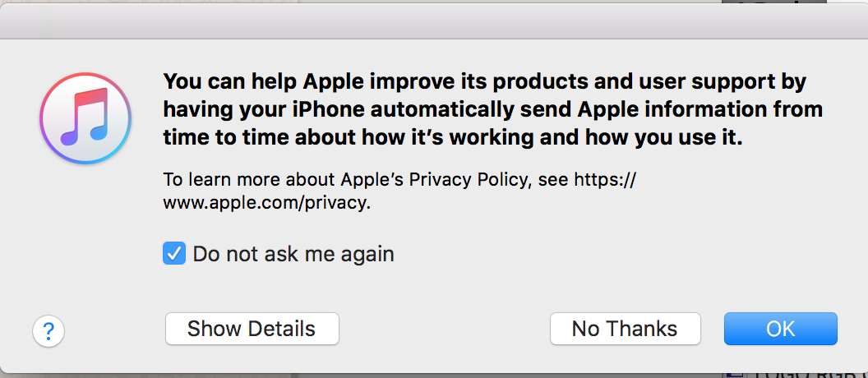Choose No Thanks to skip sending information
This screenshot has height=378, width=868.
pyautogui.click(x=625, y=329)
